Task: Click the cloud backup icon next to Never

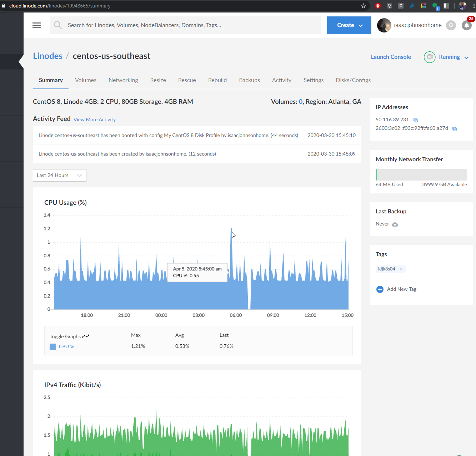Action: (x=395, y=224)
